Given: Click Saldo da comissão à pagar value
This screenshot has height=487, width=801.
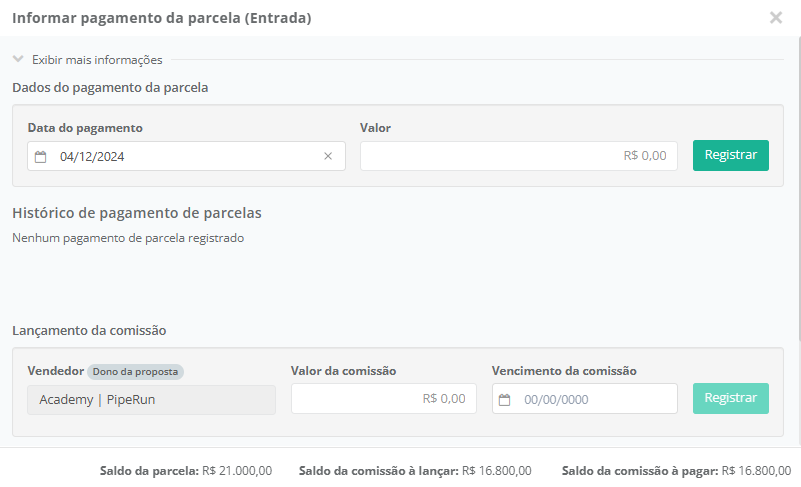Looking at the screenshot, I should [755, 470].
